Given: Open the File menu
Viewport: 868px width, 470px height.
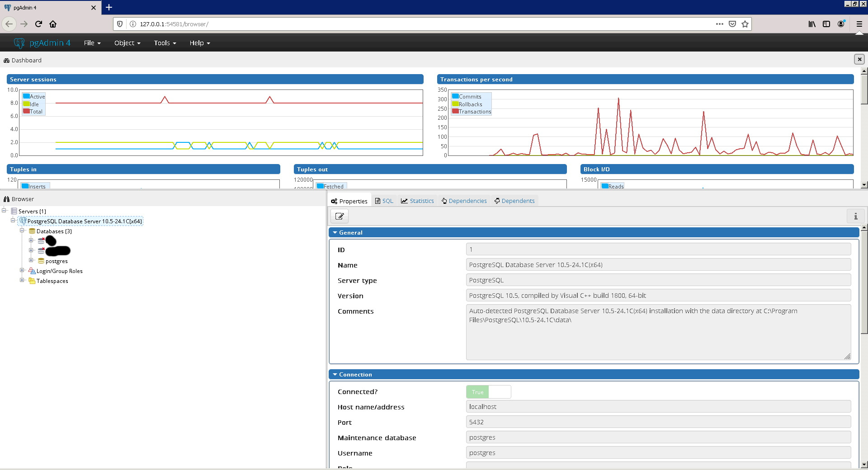Looking at the screenshot, I should pos(92,43).
